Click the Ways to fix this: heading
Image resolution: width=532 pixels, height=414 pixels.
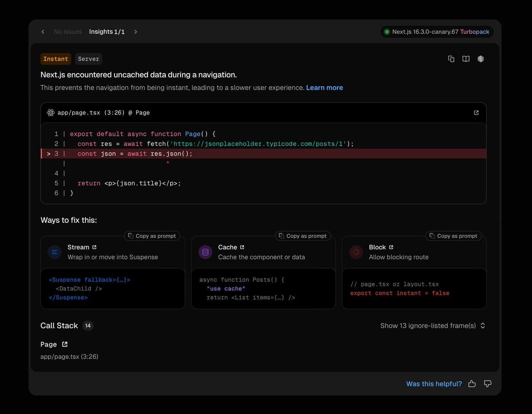(69, 220)
